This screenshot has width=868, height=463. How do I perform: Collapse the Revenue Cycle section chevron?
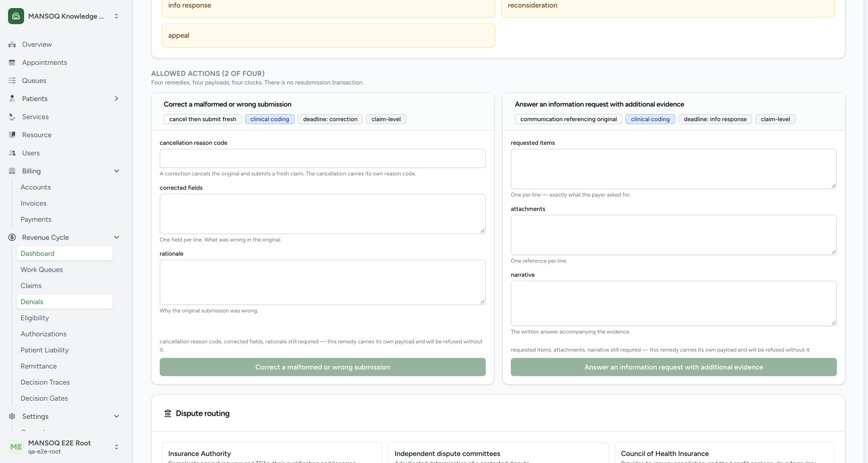click(x=117, y=237)
